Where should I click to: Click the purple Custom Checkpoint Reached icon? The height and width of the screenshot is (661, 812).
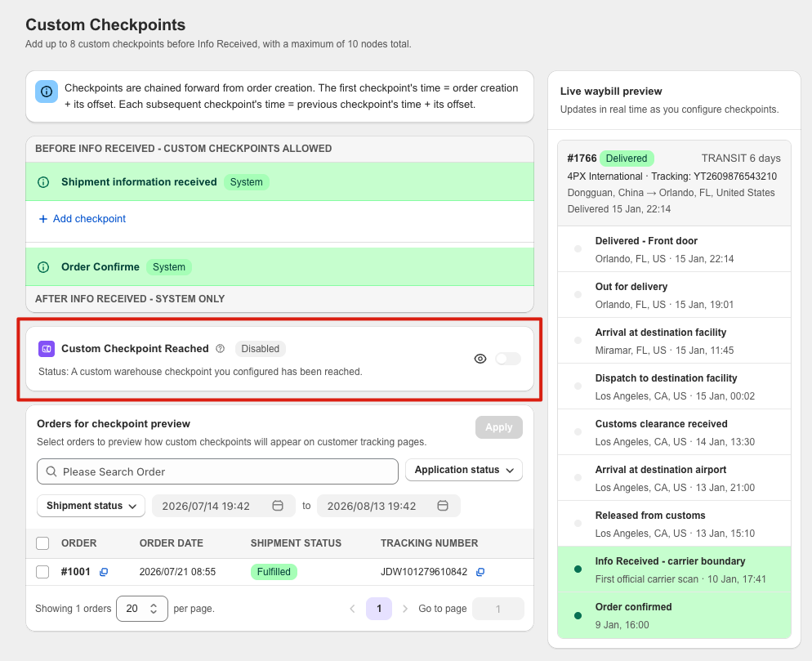47,349
